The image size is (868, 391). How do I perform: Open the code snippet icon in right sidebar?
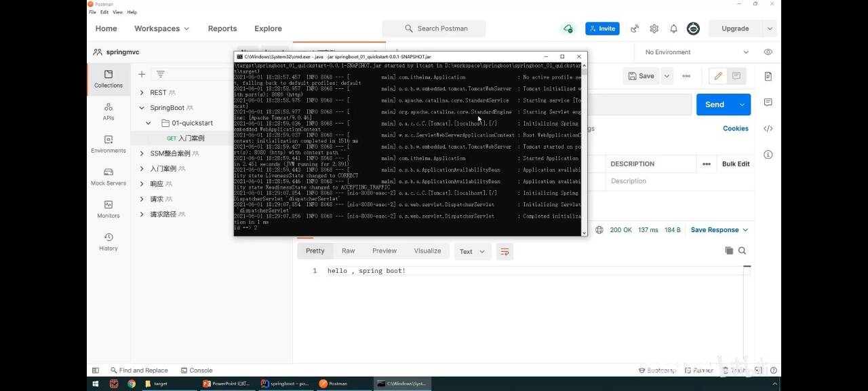click(768, 128)
